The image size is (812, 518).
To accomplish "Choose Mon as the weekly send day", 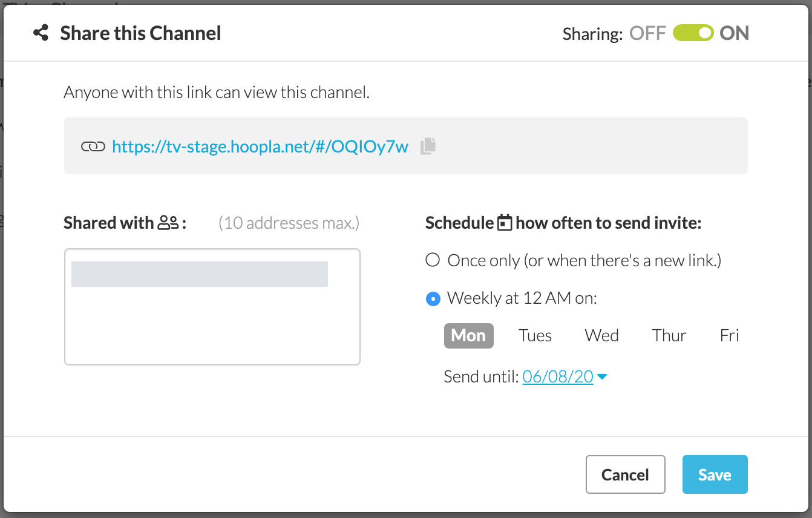I will (469, 336).
